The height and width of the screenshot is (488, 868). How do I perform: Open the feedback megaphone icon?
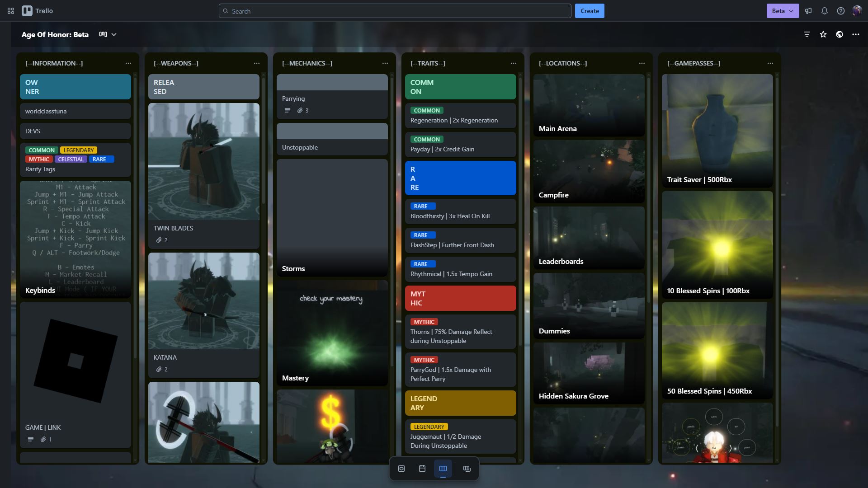pos(808,11)
